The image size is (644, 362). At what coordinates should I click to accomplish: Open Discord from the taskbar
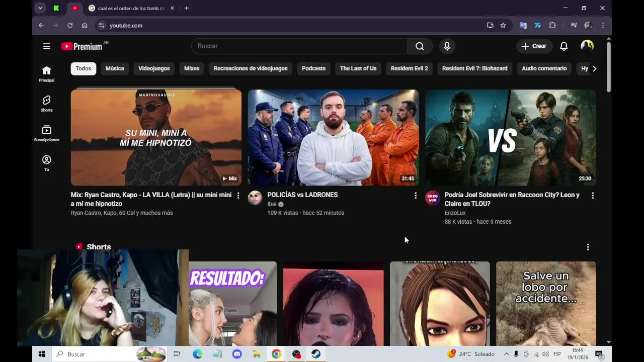click(x=237, y=354)
